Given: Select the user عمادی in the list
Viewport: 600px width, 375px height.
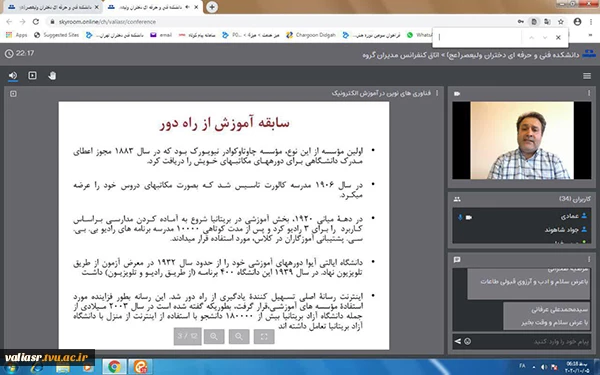Looking at the screenshot, I should tap(522, 217).
